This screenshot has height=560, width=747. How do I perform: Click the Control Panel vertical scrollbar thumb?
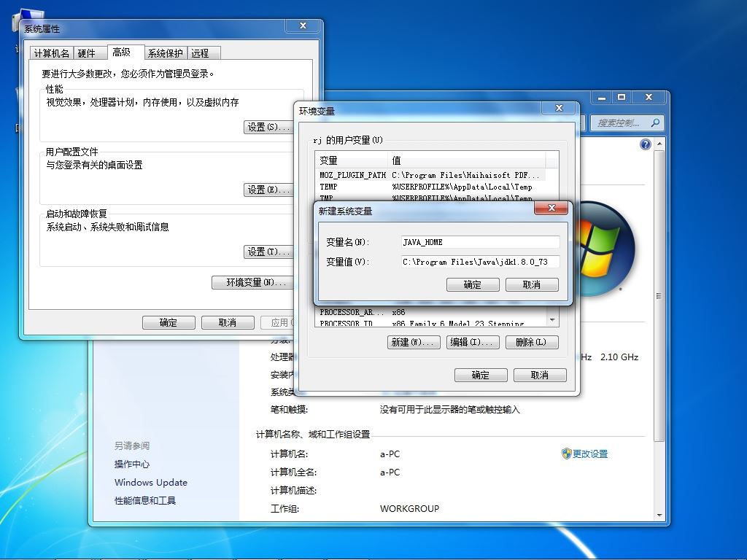(659, 295)
